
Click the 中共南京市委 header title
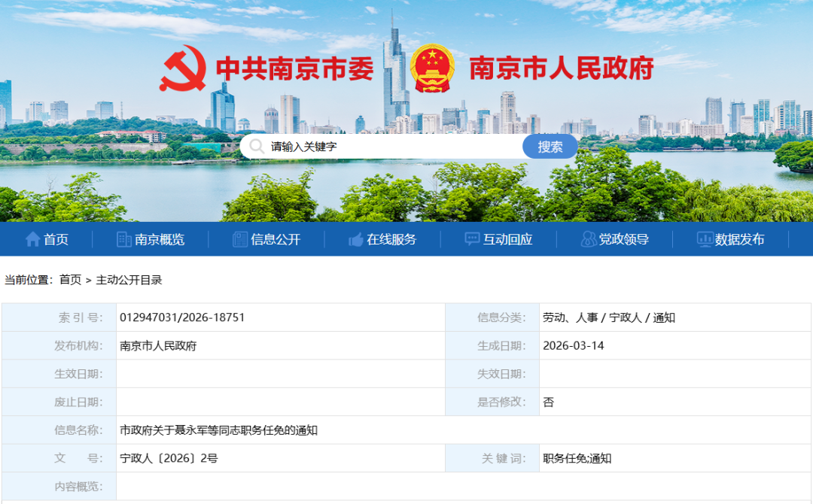(294, 69)
